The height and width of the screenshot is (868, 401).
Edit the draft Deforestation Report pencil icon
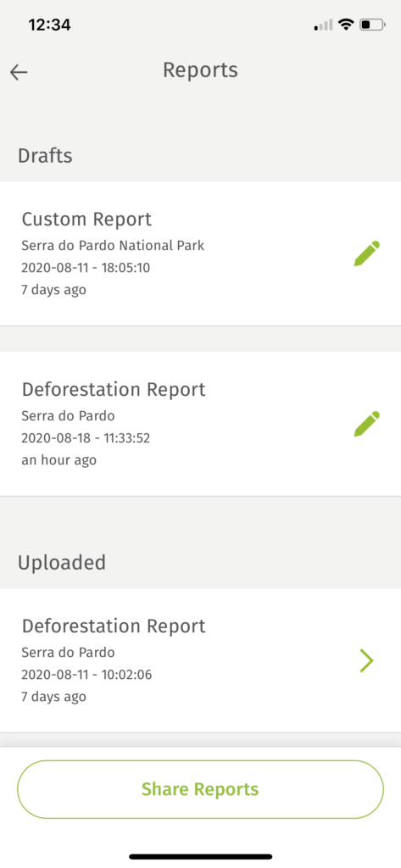coord(366,424)
